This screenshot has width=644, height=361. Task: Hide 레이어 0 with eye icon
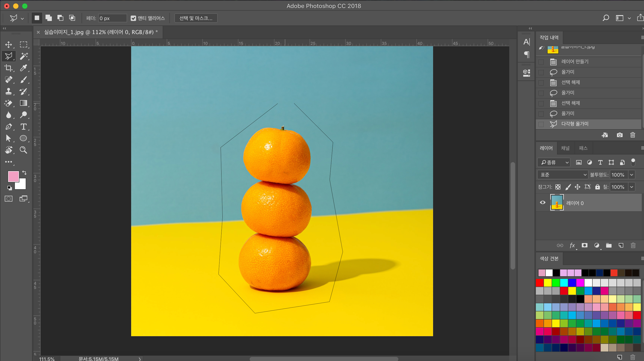[543, 203]
